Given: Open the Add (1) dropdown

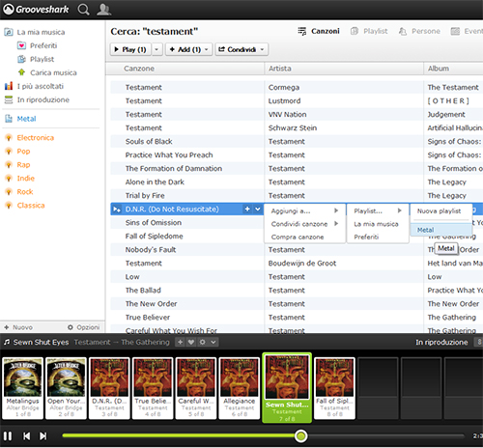Looking at the screenshot, I should point(189,49).
